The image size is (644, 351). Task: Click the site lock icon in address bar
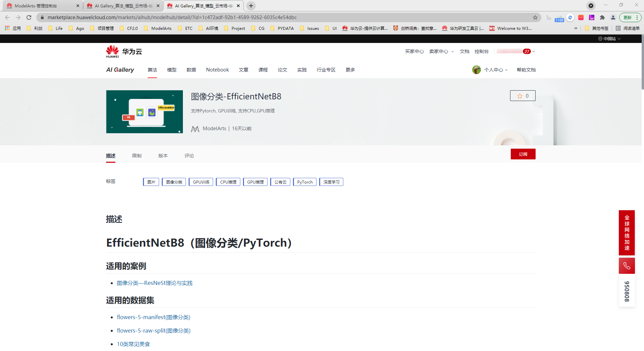(42, 17)
